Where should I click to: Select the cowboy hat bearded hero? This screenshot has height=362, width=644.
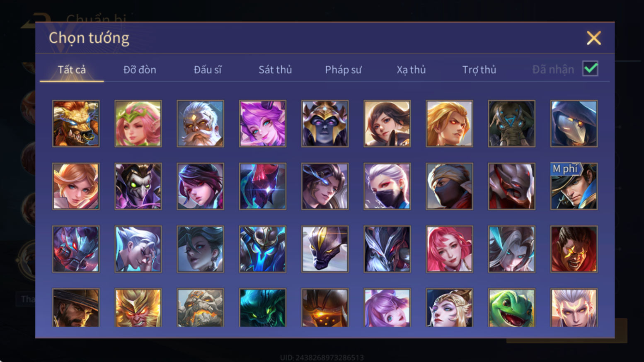pyautogui.click(x=76, y=308)
